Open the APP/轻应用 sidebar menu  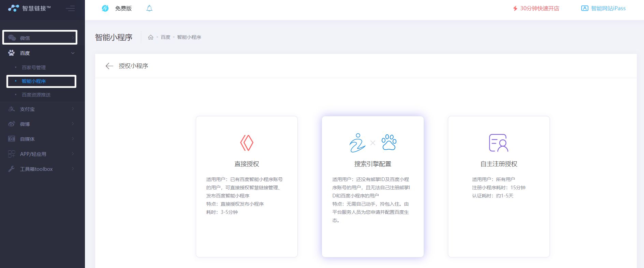42,154
